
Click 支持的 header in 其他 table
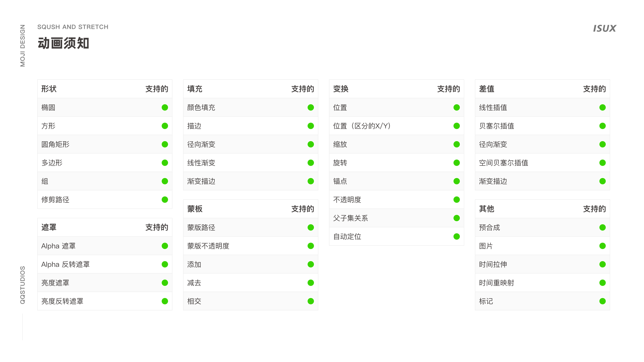(594, 209)
